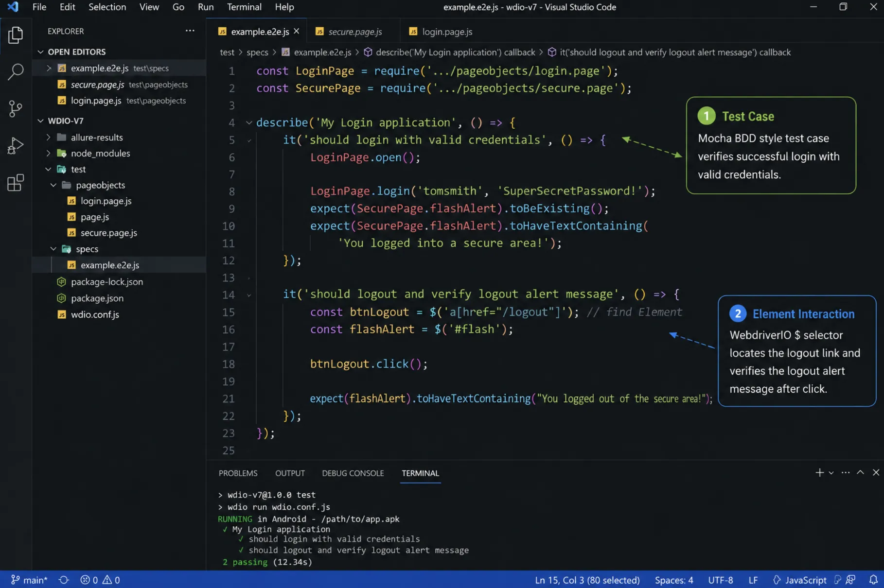Expand the node_modules folder
This screenshot has height=588, width=884.
click(x=48, y=153)
